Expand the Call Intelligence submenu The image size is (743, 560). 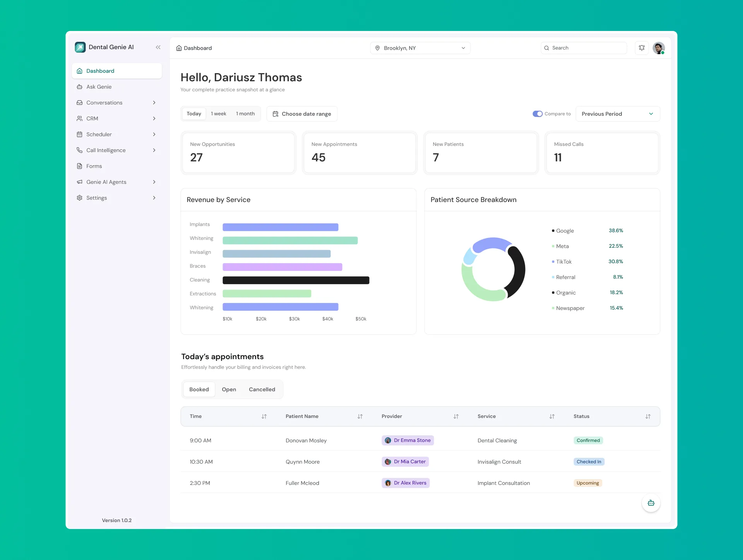154,150
